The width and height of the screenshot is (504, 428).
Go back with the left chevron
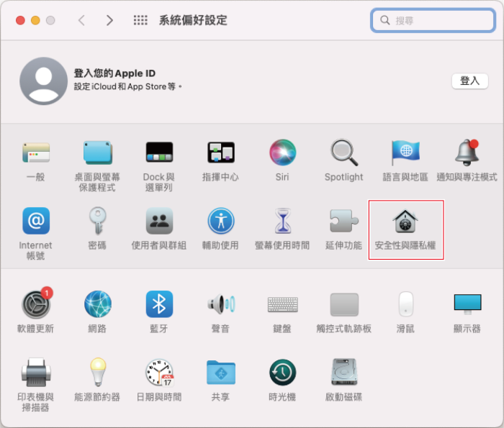point(81,20)
